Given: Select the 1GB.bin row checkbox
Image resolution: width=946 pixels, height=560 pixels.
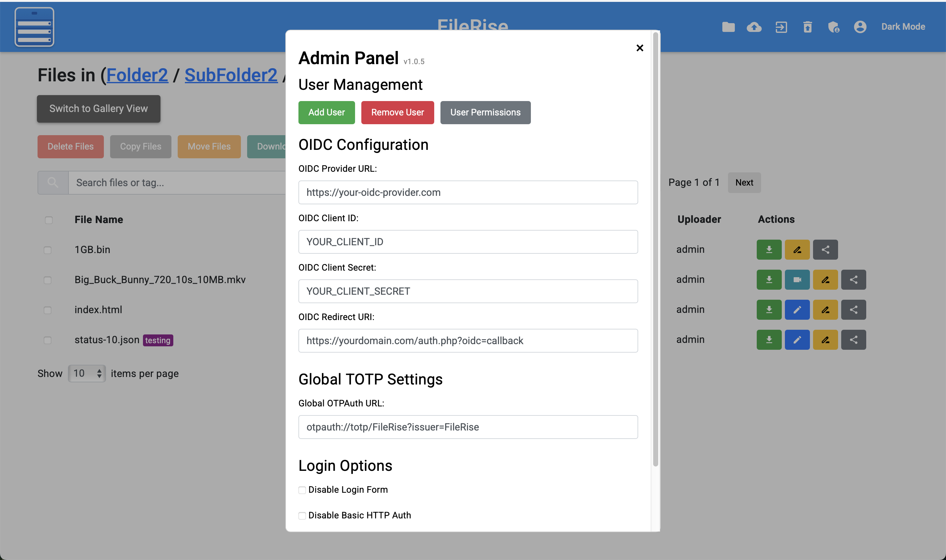Looking at the screenshot, I should click(x=48, y=250).
